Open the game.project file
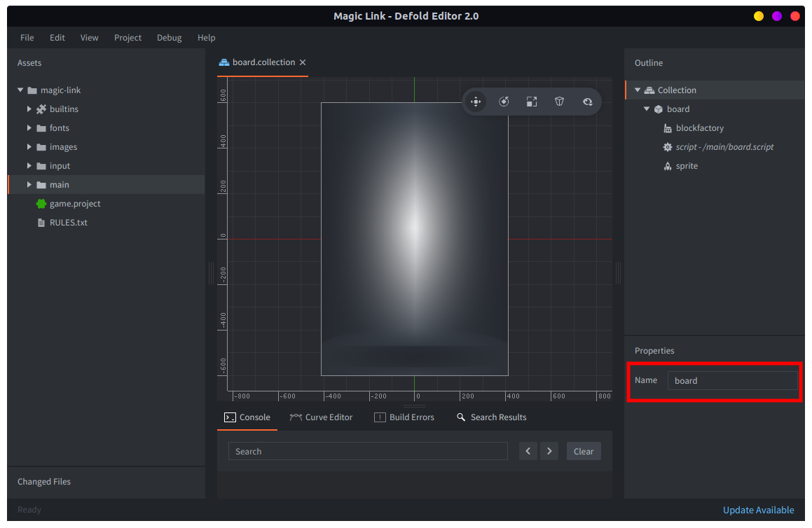The width and height of the screenshot is (812, 528). 74,204
